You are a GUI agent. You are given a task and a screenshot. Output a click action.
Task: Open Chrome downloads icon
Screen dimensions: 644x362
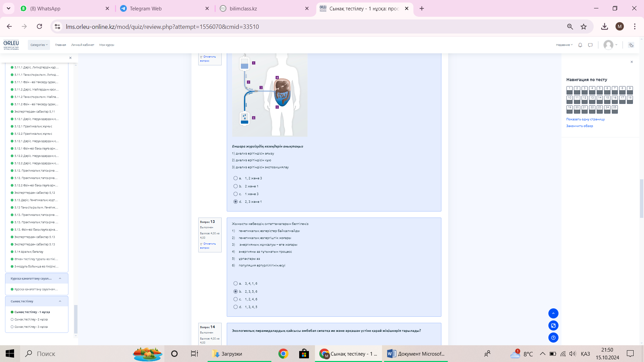tap(604, 26)
